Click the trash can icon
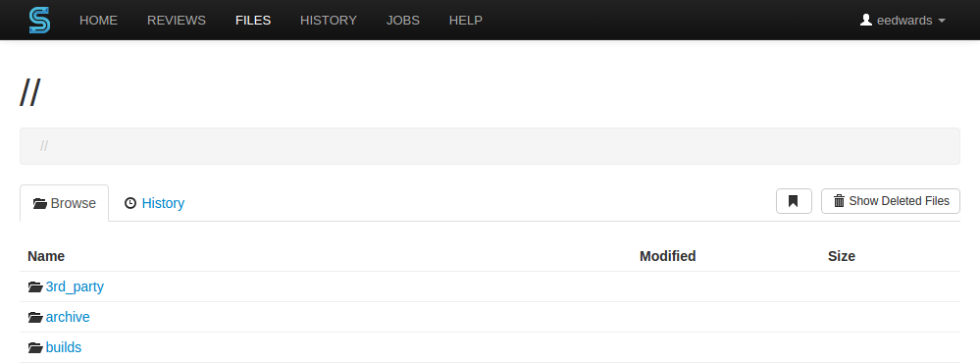 pos(840,201)
